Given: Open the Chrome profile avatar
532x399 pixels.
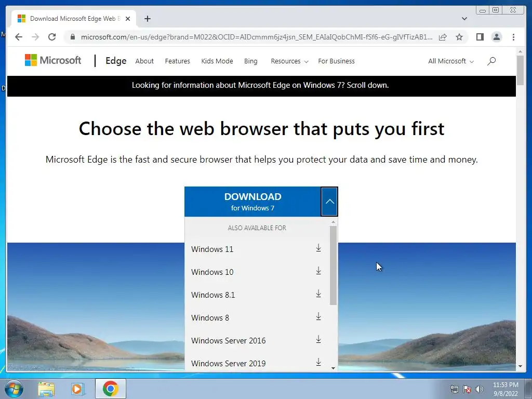Looking at the screenshot, I should pos(496,37).
